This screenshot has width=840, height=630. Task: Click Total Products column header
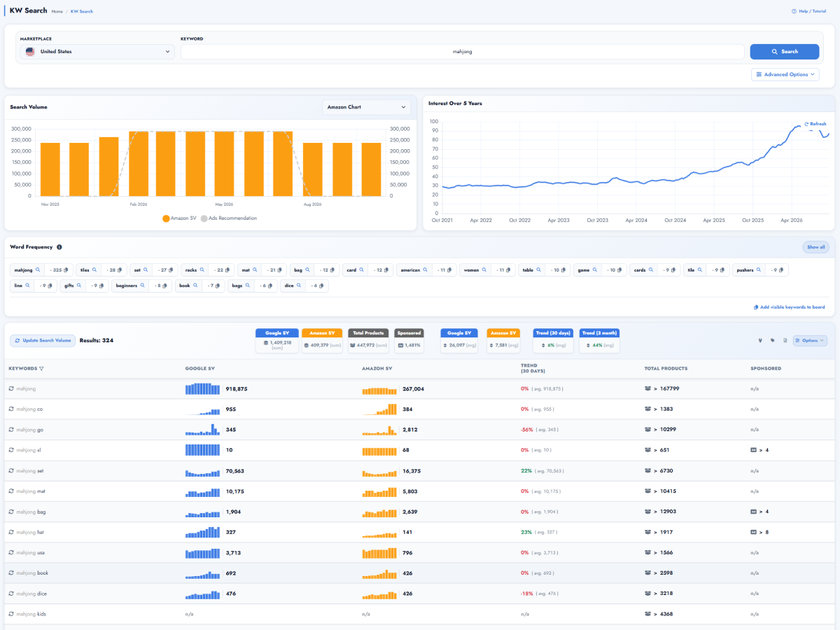pos(666,368)
